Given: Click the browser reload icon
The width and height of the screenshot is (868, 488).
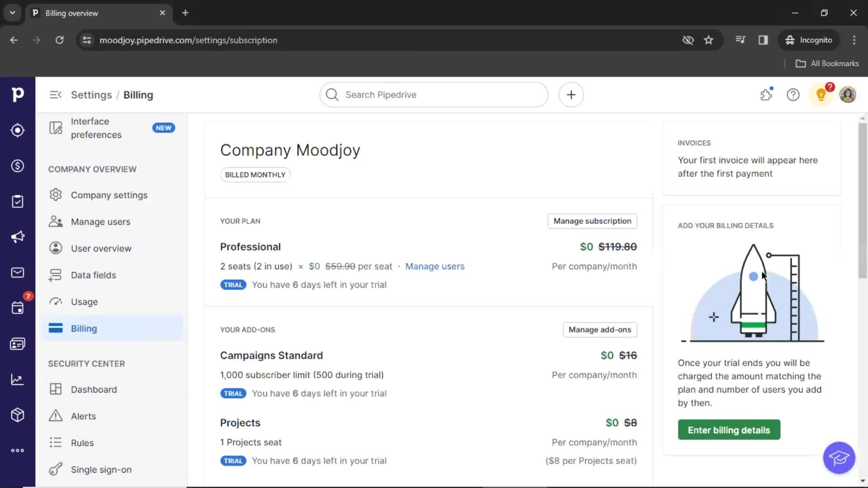Looking at the screenshot, I should click(x=59, y=40).
